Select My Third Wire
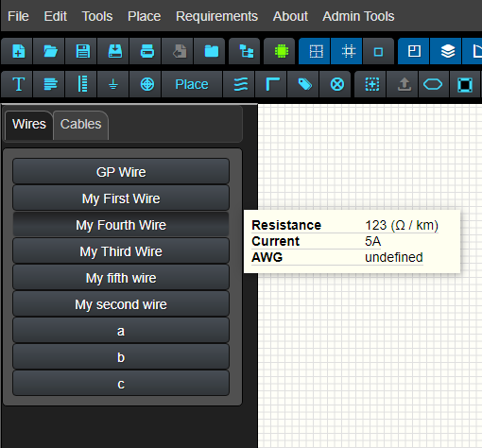482x448 pixels. (121, 250)
